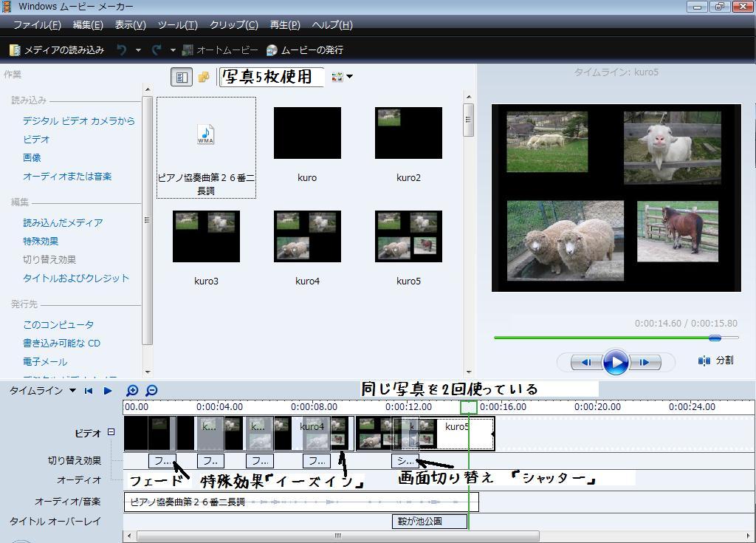Click ムービーの発行 publish icon
Screen dimensions: 756x543
pyautogui.click(x=272, y=49)
